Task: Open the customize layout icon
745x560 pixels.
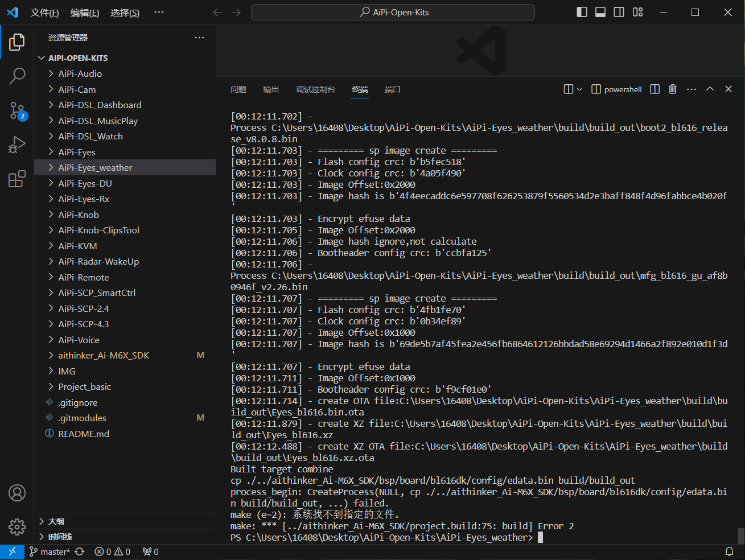Action: click(x=638, y=12)
